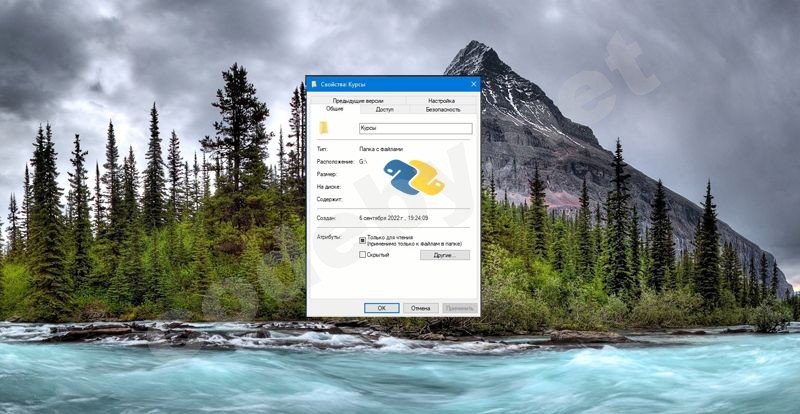Click the 'Свойства: Курсы' title text

point(343,84)
